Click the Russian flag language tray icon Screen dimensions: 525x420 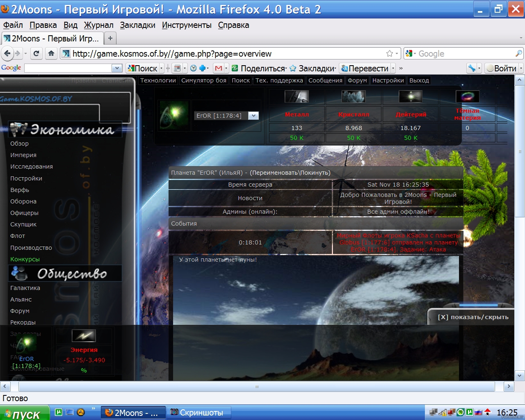[x=478, y=412]
